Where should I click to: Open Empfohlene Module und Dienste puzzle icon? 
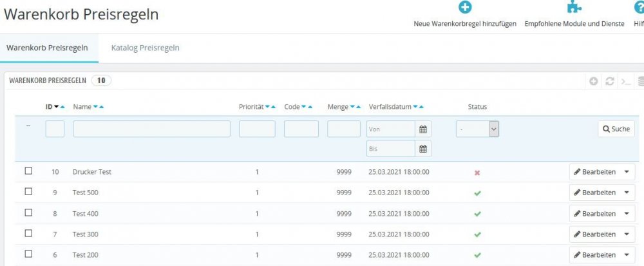[x=574, y=7]
